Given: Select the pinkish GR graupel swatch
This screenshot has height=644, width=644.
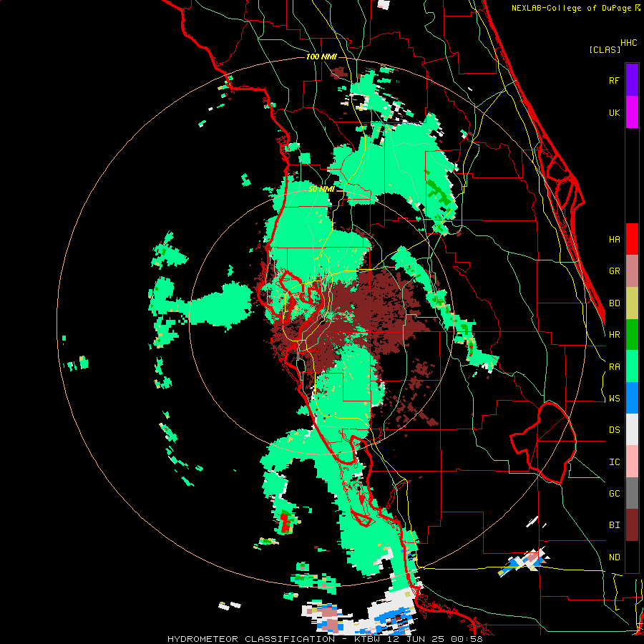Looking at the screenshot, I should (x=632, y=270).
